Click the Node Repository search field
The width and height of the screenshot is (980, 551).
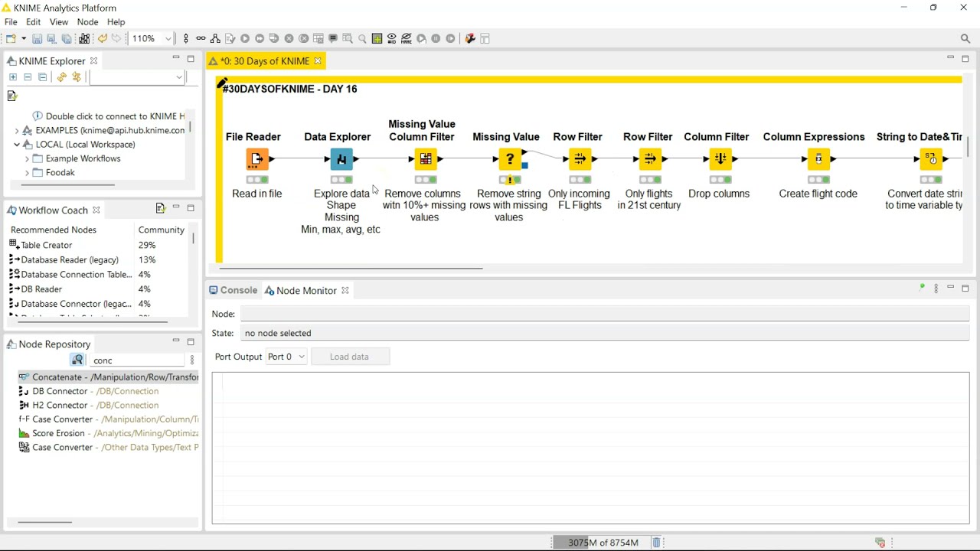(137, 360)
